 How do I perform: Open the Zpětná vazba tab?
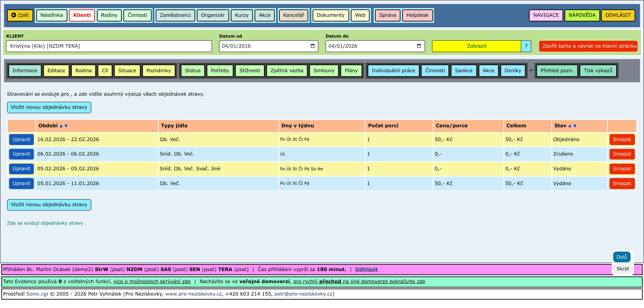pyautogui.click(x=287, y=71)
